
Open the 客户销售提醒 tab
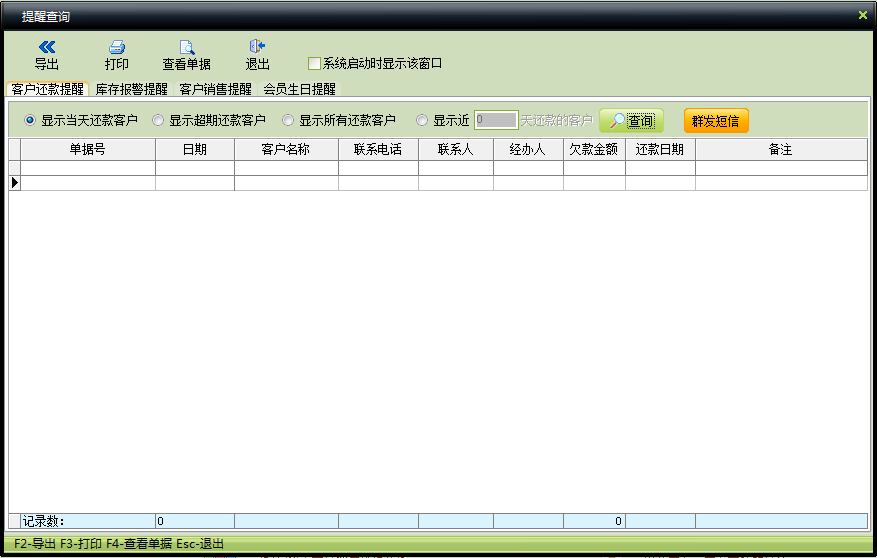coord(215,89)
